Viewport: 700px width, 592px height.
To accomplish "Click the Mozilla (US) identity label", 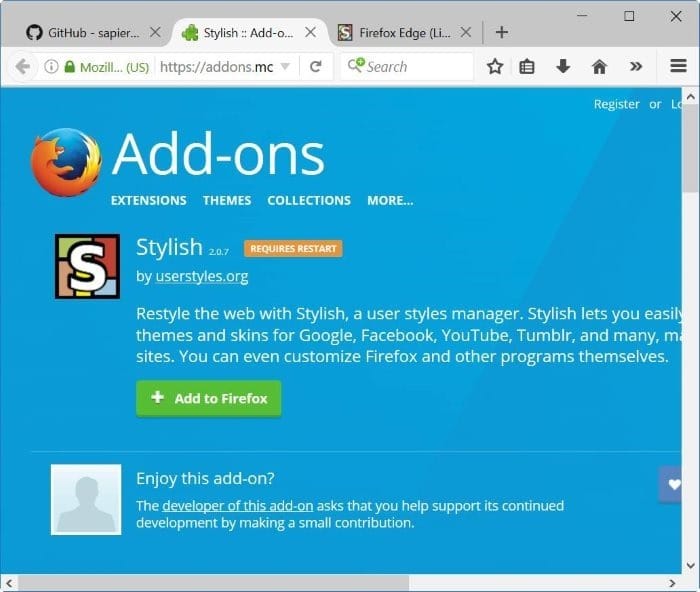I will coord(114,67).
